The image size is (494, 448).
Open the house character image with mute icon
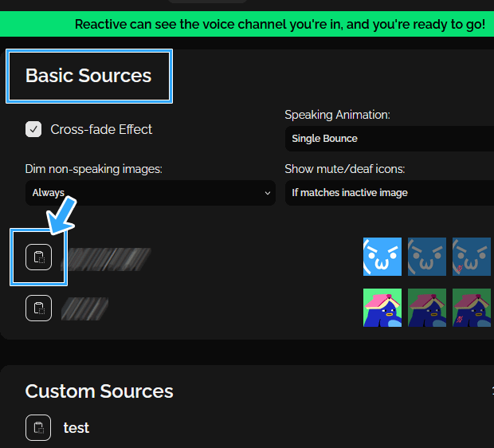coord(472,308)
